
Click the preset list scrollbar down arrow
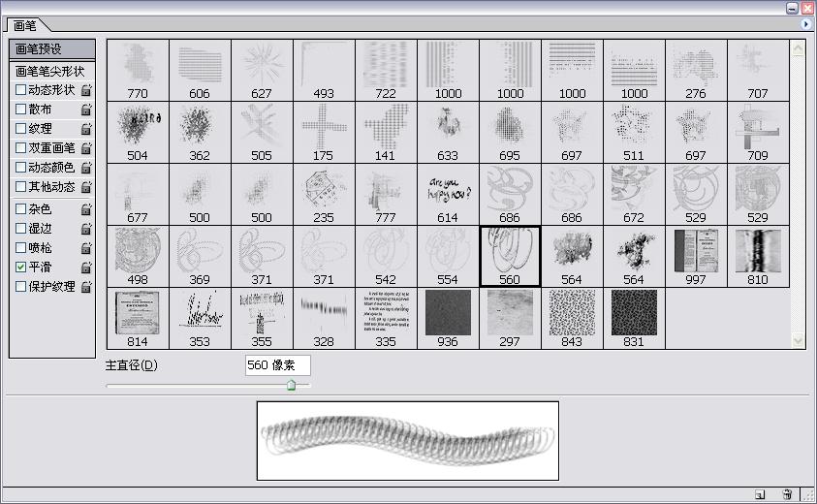click(x=799, y=340)
